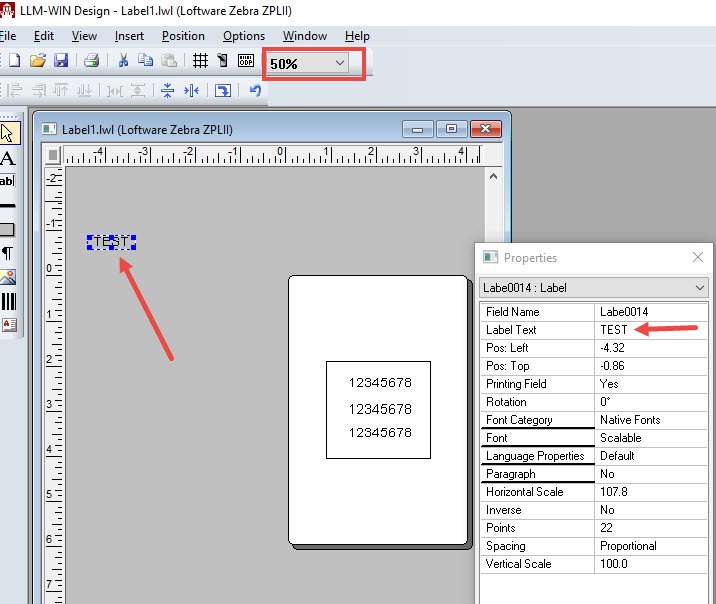Edit the Pos: Left value -4.32
716x604 pixels.
click(650, 348)
